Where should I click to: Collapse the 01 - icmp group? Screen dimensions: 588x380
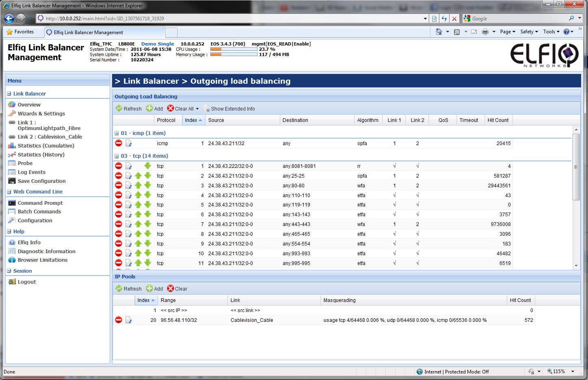[117, 133]
